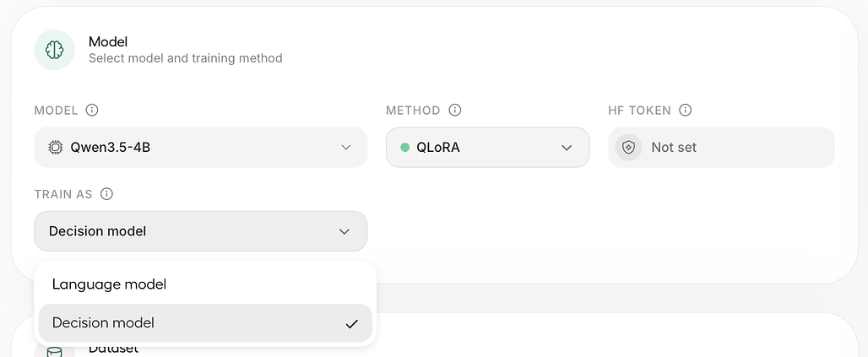Open the QLoRA method dropdown
Viewport: 868px width, 357px height.
[x=488, y=147]
